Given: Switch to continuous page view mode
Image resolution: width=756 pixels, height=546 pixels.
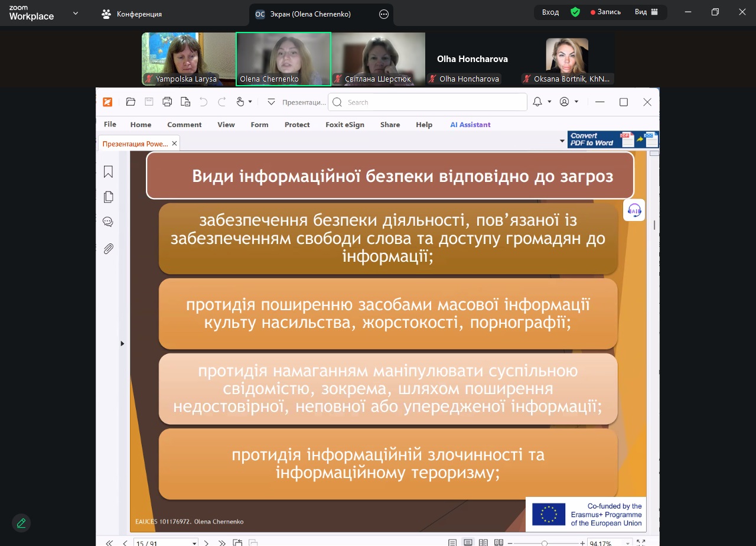Looking at the screenshot, I should click(x=468, y=542).
